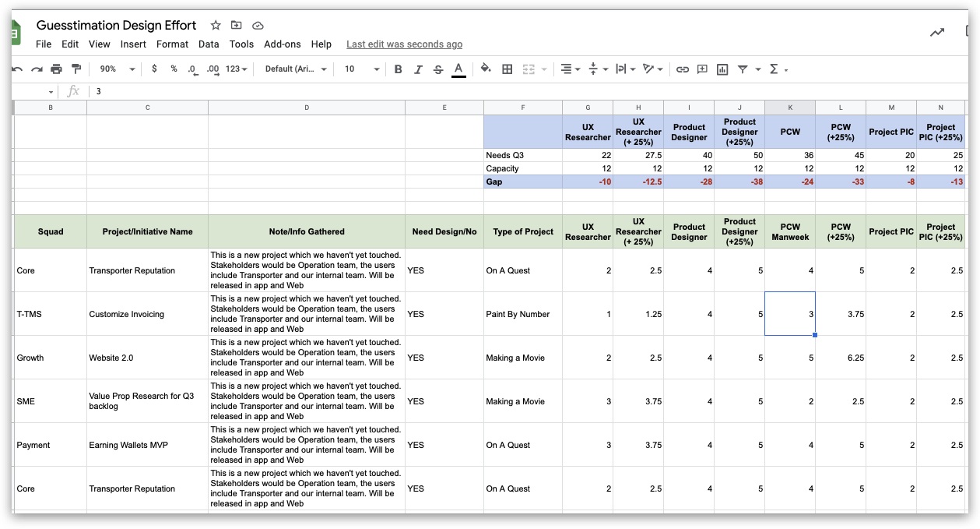Image resolution: width=980 pixels, height=529 pixels.
Task: Toggle italic formatting
Action: (x=418, y=69)
